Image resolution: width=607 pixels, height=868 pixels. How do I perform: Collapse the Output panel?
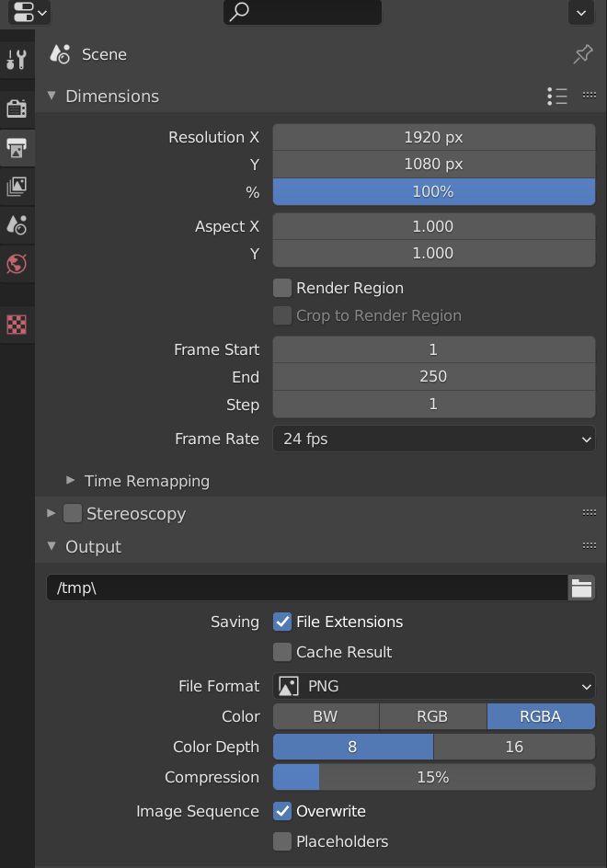pyautogui.click(x=52, y=546)
